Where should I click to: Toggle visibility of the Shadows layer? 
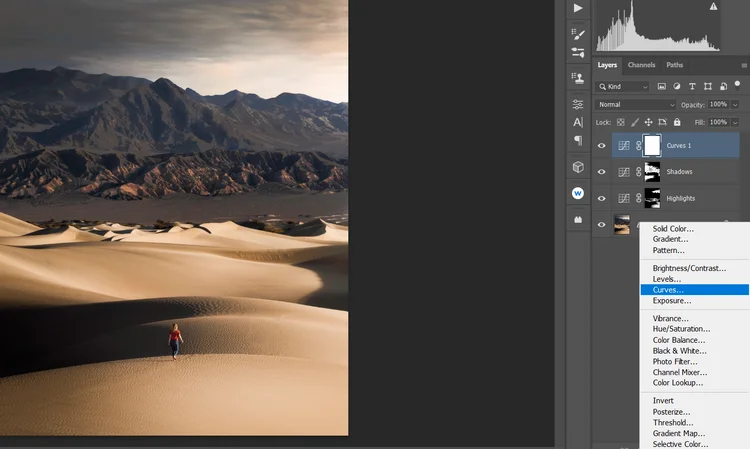pos(602,172)
